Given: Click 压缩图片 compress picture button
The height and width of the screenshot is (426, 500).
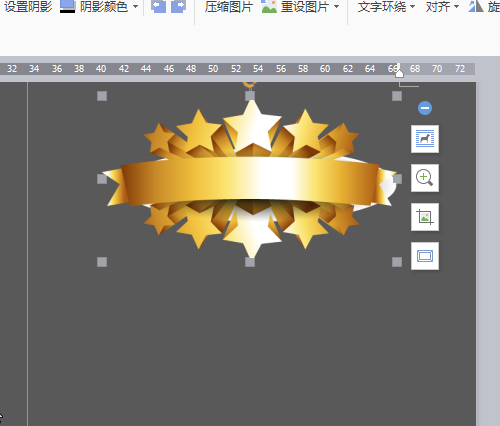Looking at the screenshot, I should tap(229, 6).
